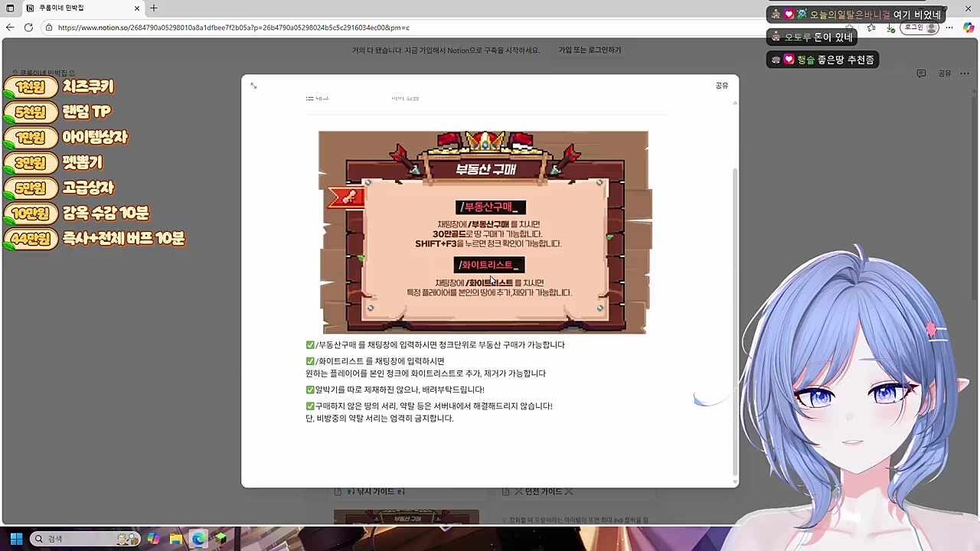Expand the Notion popup to full page

(x=253, y=86)
